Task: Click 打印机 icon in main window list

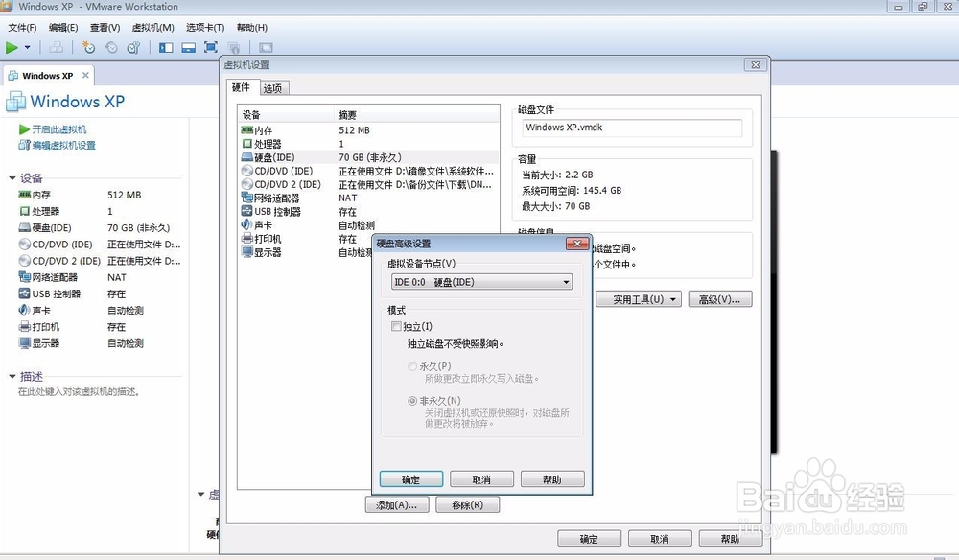Action: [25, 326]
